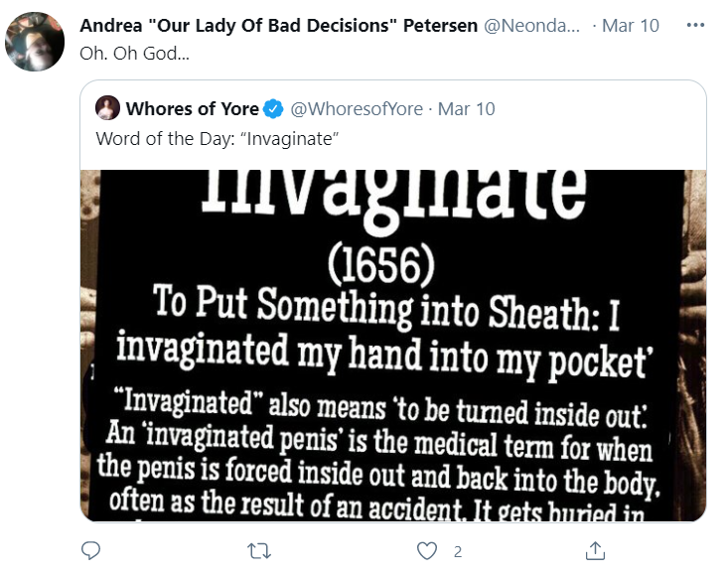Select the "Oh. Oh God..." tweet text

tap(135, 54)
